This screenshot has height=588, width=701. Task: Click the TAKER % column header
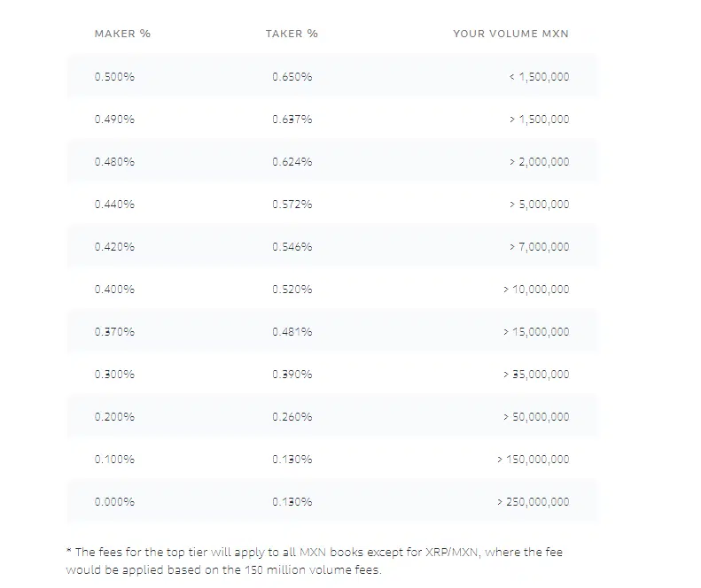click(x=292, y=34)
